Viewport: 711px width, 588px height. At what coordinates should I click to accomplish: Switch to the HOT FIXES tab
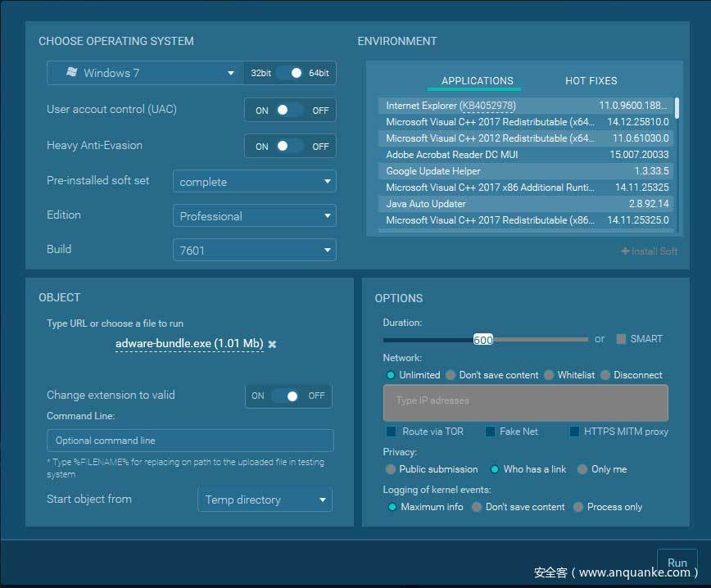(591, 81)
